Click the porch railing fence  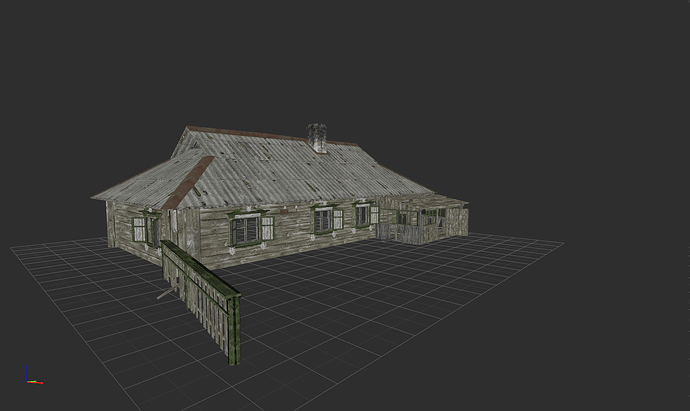pyautogui.click(x=400, y=232)
